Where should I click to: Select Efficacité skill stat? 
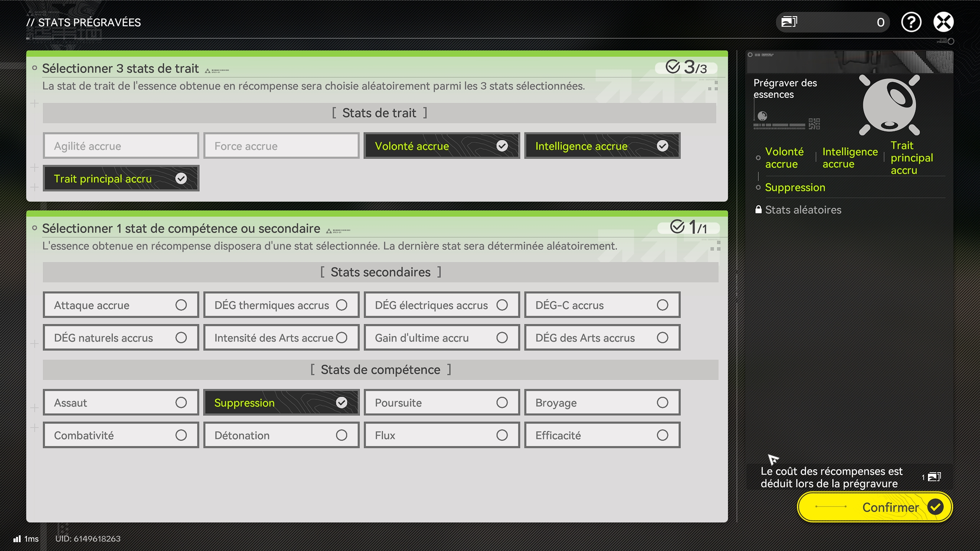point(602,435)
